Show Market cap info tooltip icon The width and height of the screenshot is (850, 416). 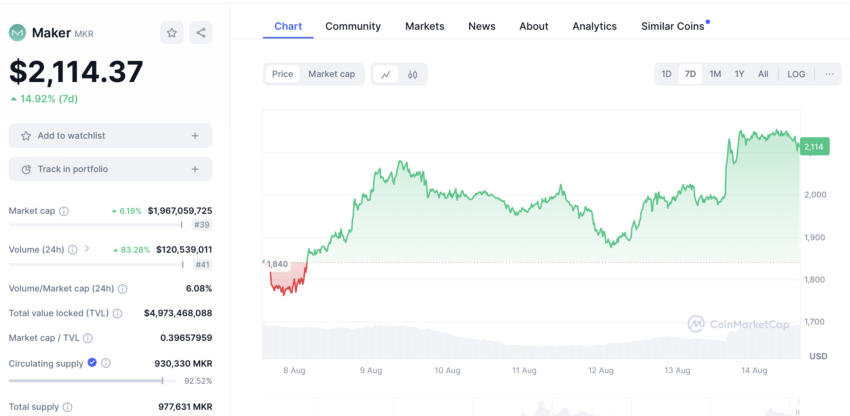[x=63, y=211]
